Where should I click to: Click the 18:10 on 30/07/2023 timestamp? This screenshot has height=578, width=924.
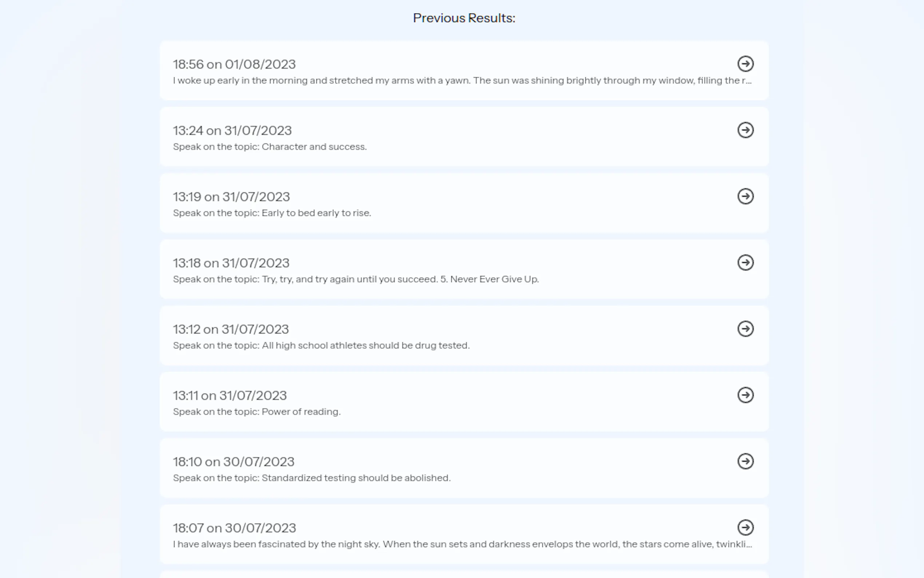(234, 462)
